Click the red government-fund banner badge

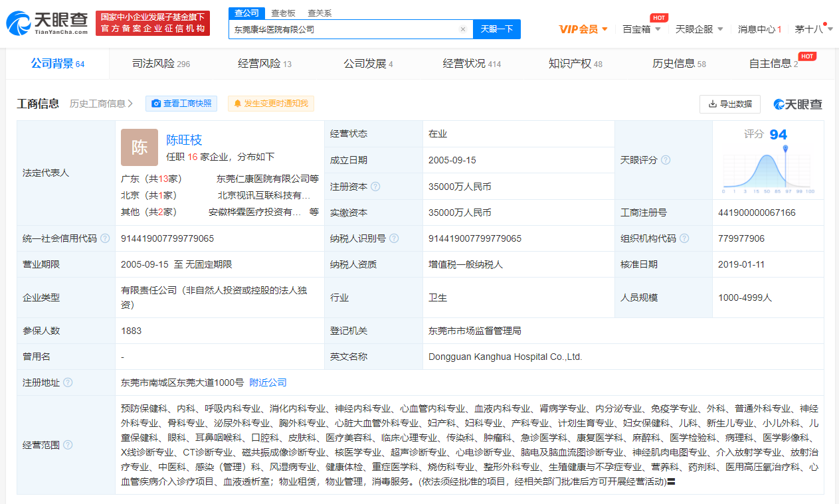click(x=153, y=23)
